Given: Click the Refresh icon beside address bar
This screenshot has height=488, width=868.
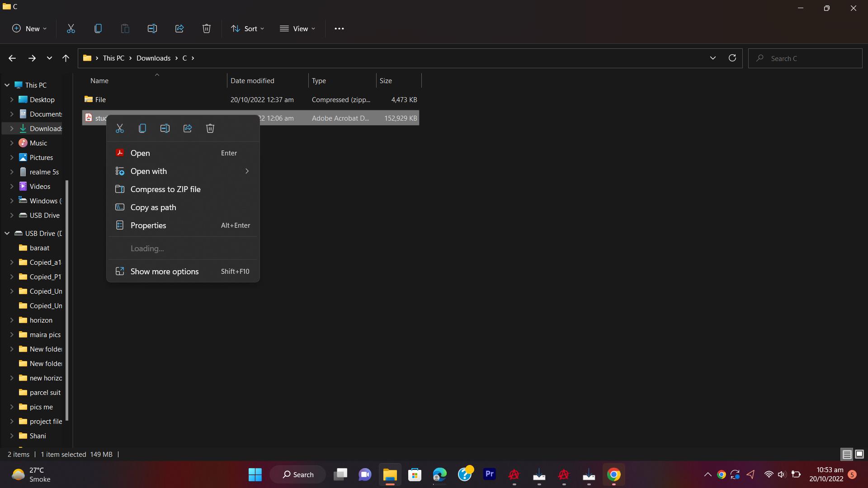Looking at the screenshot, I should click(x=732, y=58).
